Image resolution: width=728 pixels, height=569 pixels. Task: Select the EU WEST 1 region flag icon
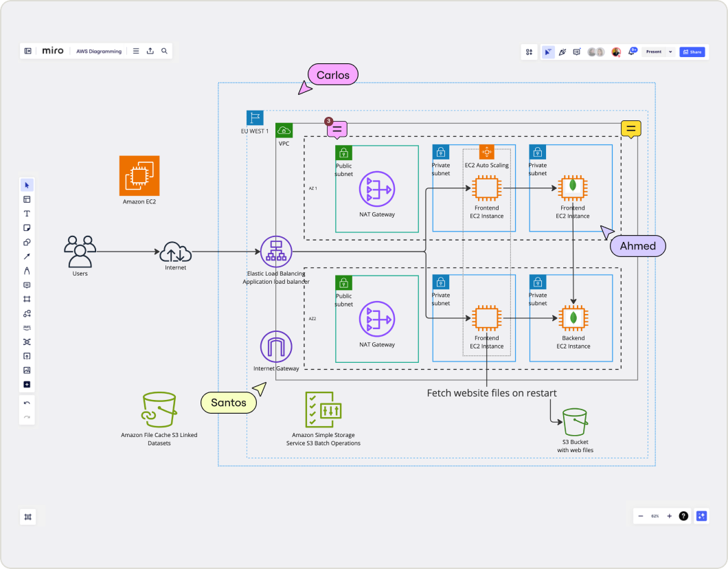point(255,118)
